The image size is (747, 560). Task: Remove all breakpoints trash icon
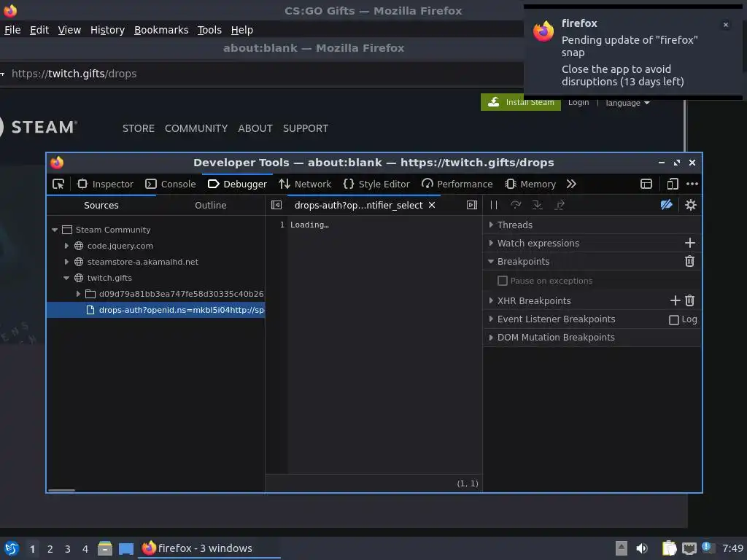(689, 262)
